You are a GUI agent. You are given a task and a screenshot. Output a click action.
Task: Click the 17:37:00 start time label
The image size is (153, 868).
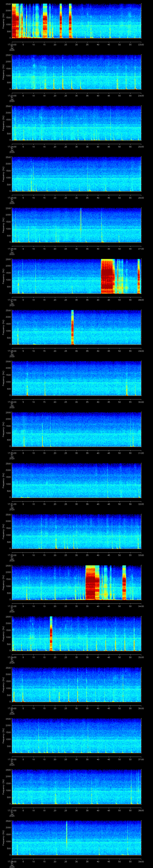click(x=12, y=810)
